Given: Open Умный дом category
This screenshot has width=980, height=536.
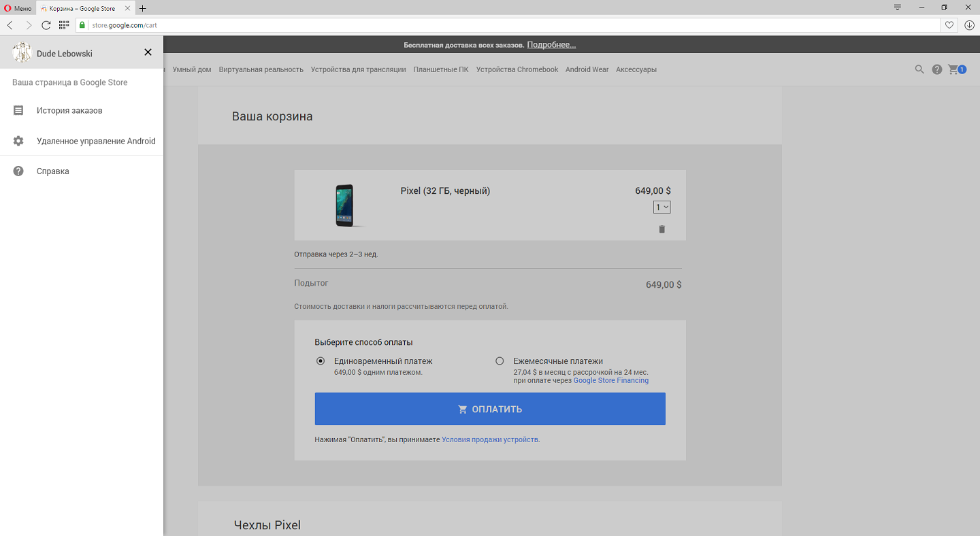Looking at the screenshot, I should pos(192,69).
